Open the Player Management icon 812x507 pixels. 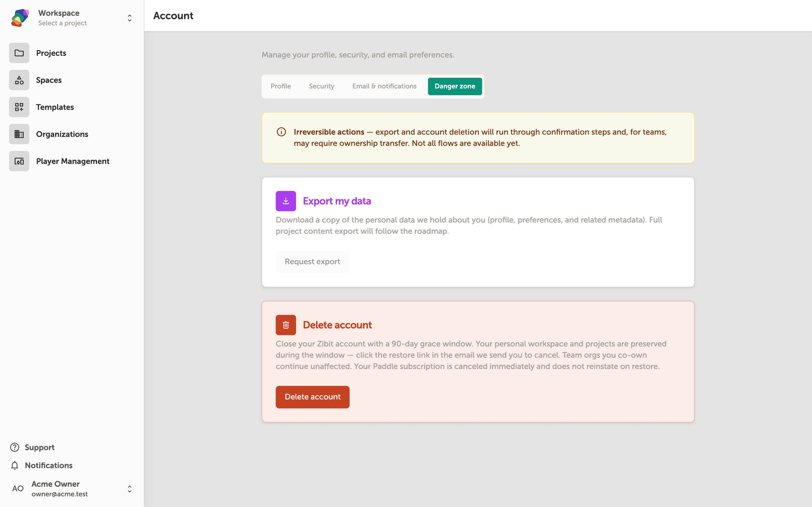(x=19, y=161)
